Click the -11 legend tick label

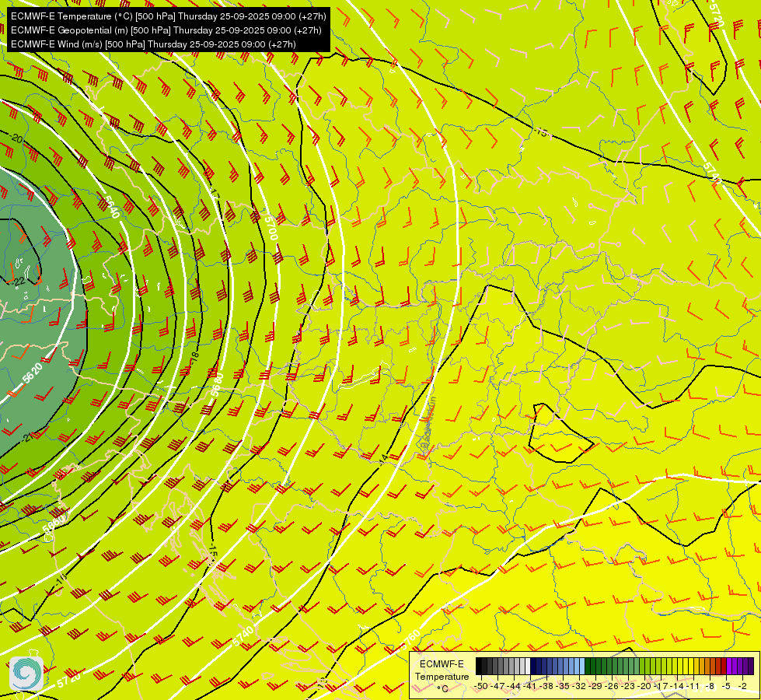tap(693, 686)
